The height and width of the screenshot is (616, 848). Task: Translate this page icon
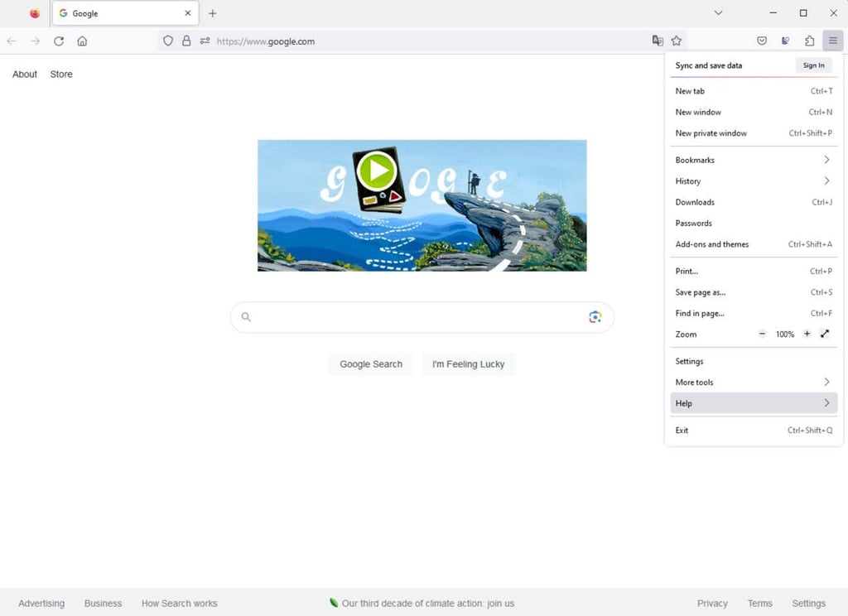[x=658, y=41]
